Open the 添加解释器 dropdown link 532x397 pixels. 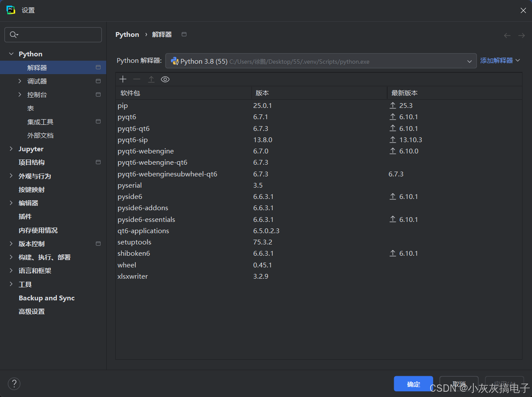coord(500,61)
